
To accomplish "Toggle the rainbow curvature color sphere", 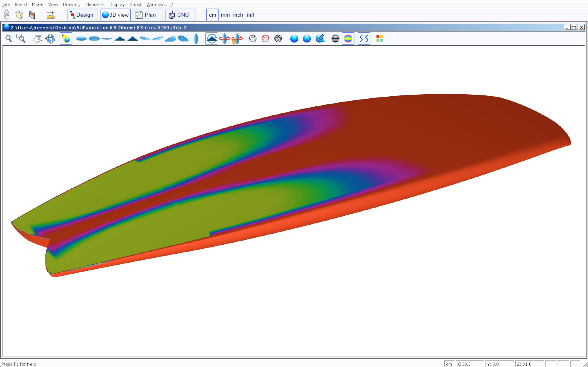I will click(x=348, y=39).
